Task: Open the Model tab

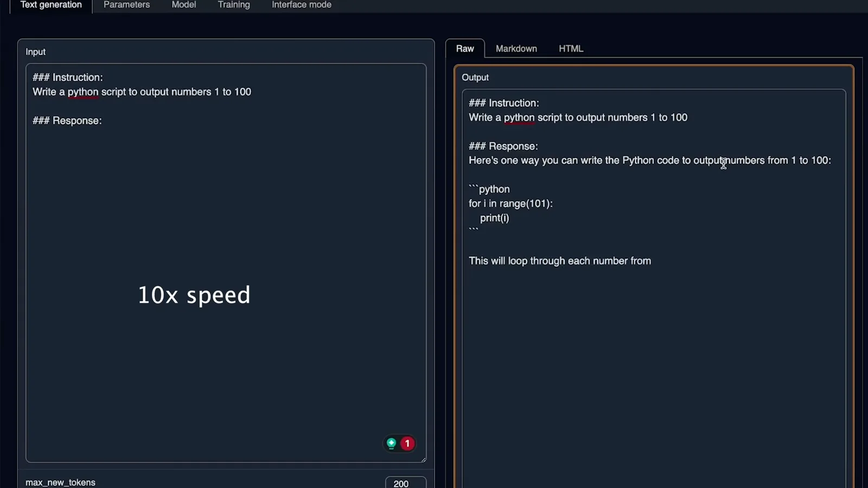Action: pyautogui.click(x=183, y=5)
